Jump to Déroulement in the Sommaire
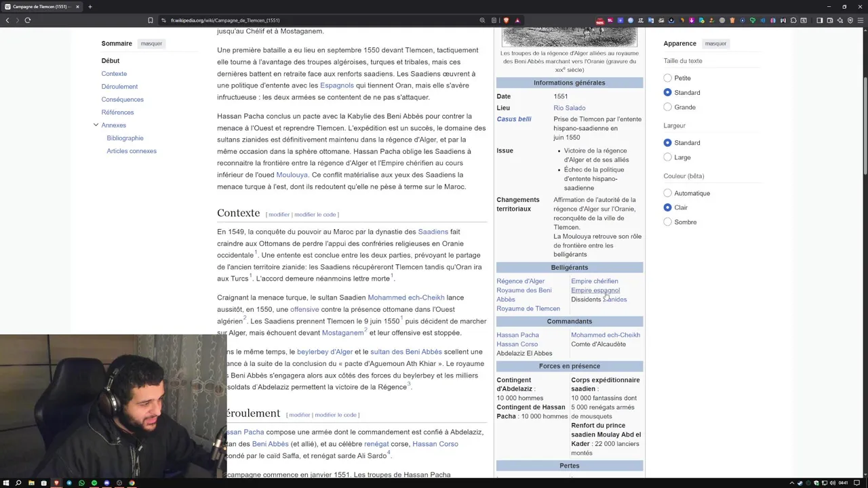 tap(119, 86)
